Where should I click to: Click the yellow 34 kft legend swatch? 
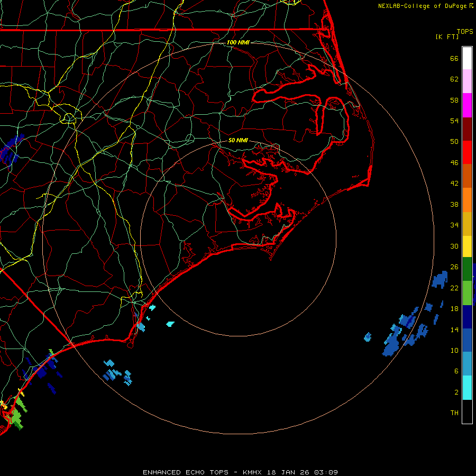(467, 246)
